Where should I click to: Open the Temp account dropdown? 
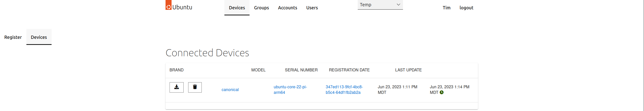pos(380,5)
